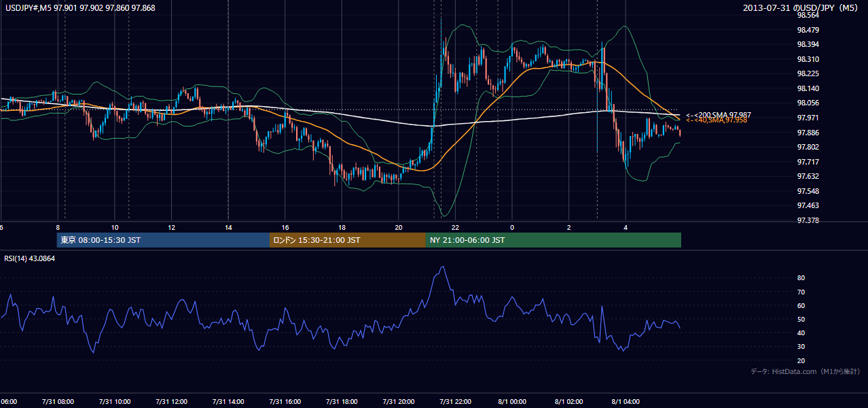Click hour marker 0 below price chart
Viewport: 868px width, 408px height.
pos(512,227)
